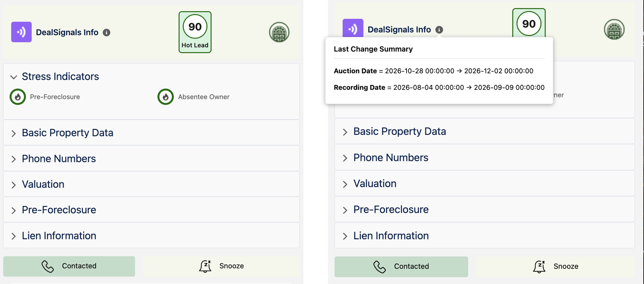Click the Auction Date change line
Image resolution: width=644 pixels, height=284 pixels.
tap(434, 71)
